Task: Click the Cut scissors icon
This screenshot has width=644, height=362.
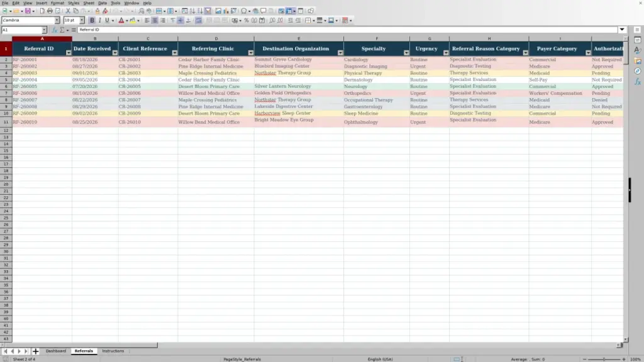Action: pos(68,11)
